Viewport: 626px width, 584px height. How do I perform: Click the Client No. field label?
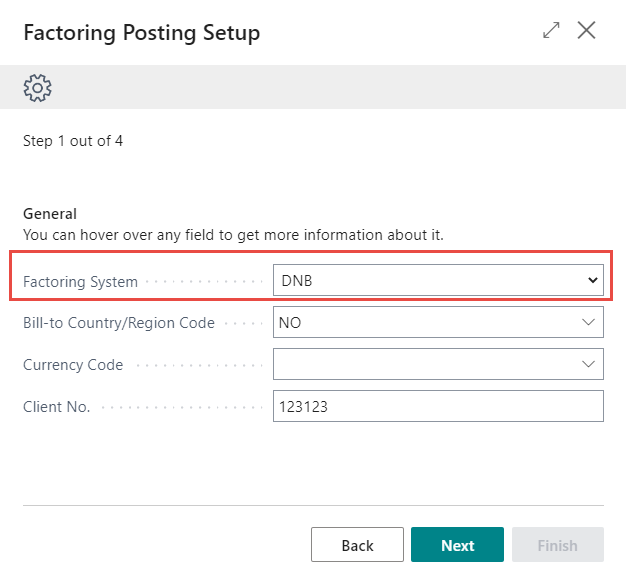(x=57, y=407)
